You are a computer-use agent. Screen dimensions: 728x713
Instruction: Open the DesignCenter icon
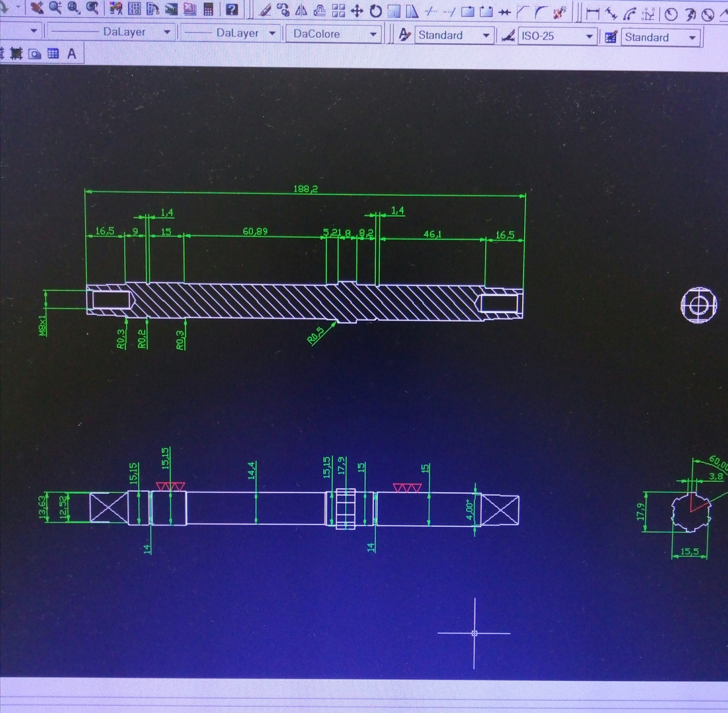[x=134, y=9]
